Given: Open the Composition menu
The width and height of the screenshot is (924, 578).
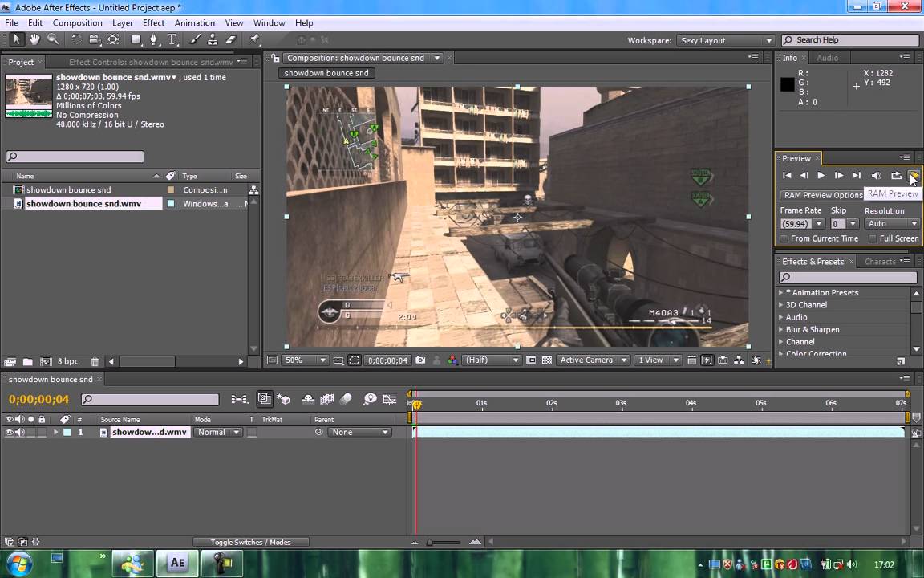Looking at the screenshot, I should point(77,22).
